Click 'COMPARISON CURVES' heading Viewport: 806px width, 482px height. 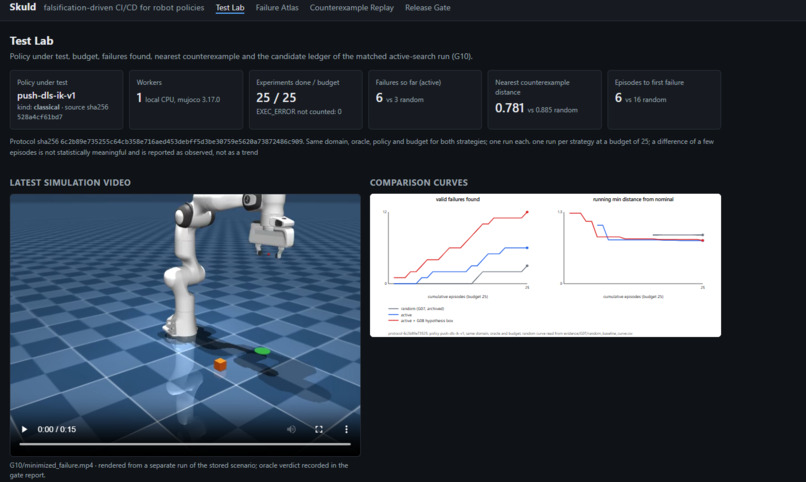[419, 182]
